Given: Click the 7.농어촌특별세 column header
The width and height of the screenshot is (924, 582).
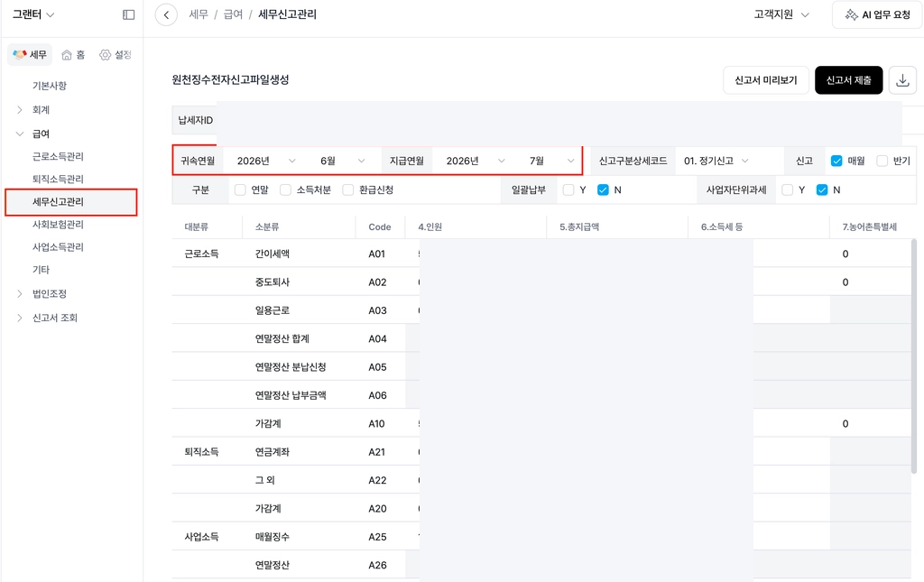Looking at the screenshot, I should point(869,226).
